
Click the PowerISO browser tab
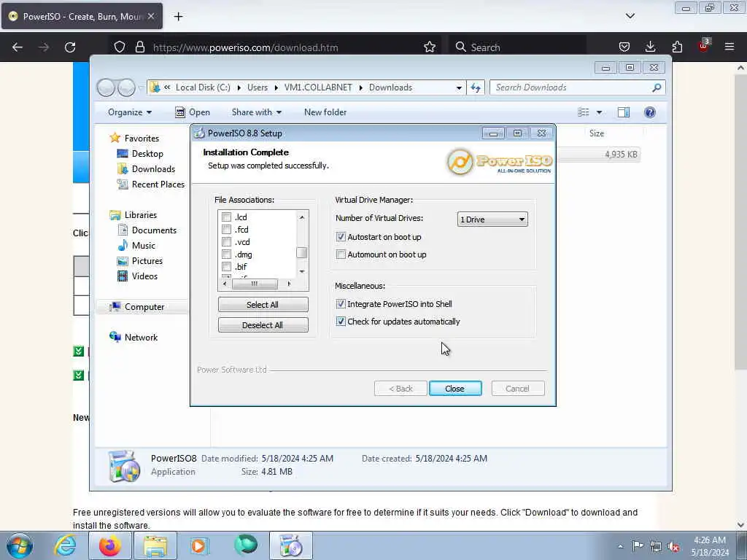[x=82, y=17]
